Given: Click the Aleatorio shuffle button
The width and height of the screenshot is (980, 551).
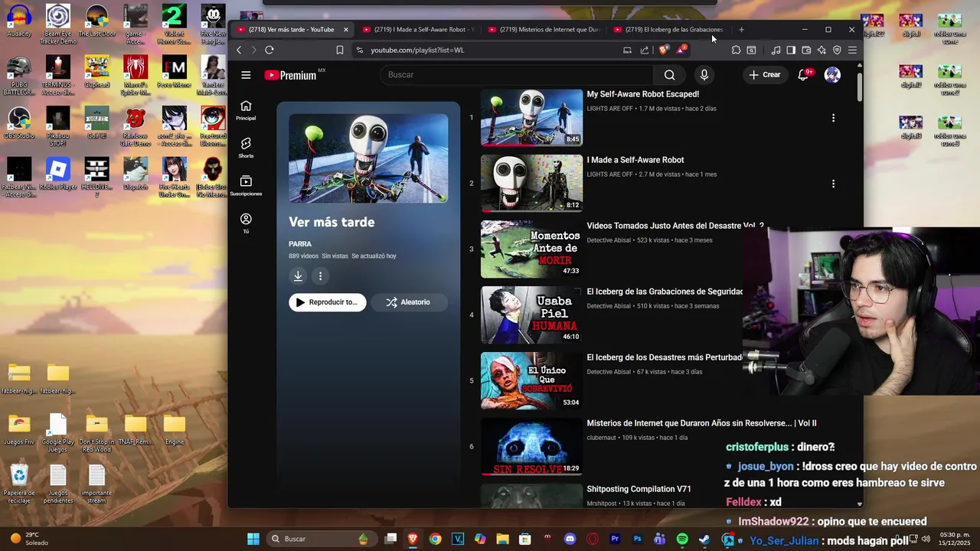Looking at the screenshot, I should pyautogui.click(x=409, y=302).
